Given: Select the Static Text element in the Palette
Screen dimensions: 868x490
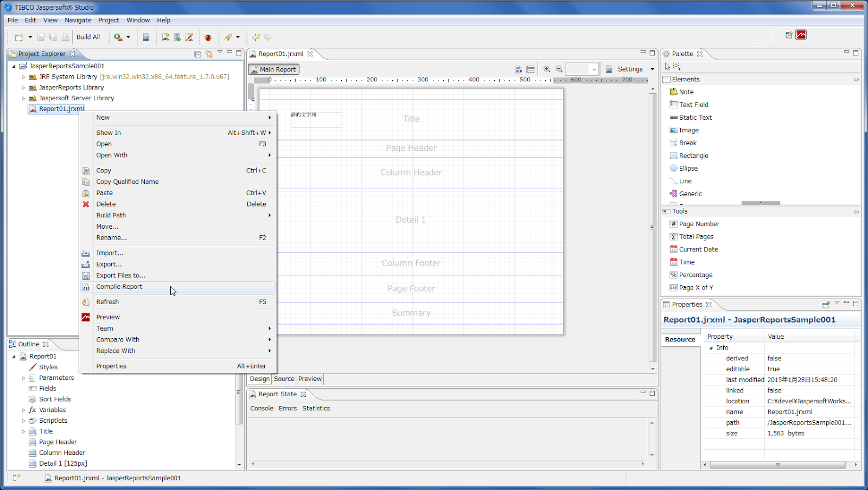Looking at the screenshot, I should coord(695,117).
